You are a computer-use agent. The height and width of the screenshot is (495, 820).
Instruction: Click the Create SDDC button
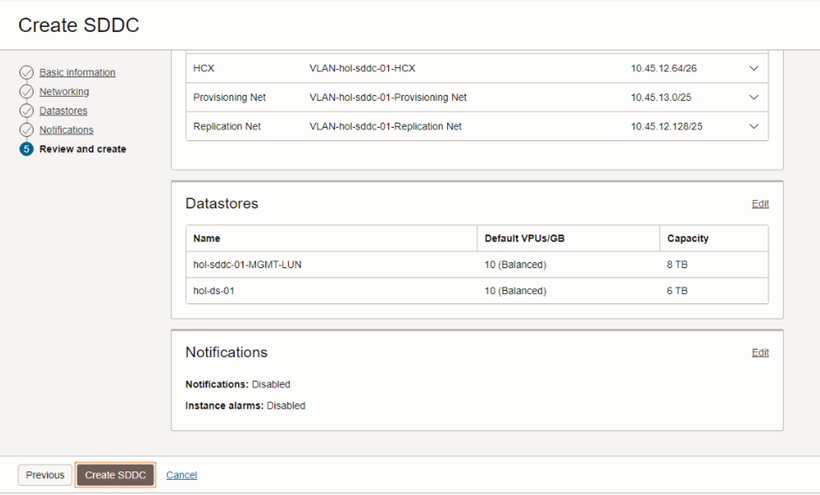pyautogui.click(x=116, y=475)
